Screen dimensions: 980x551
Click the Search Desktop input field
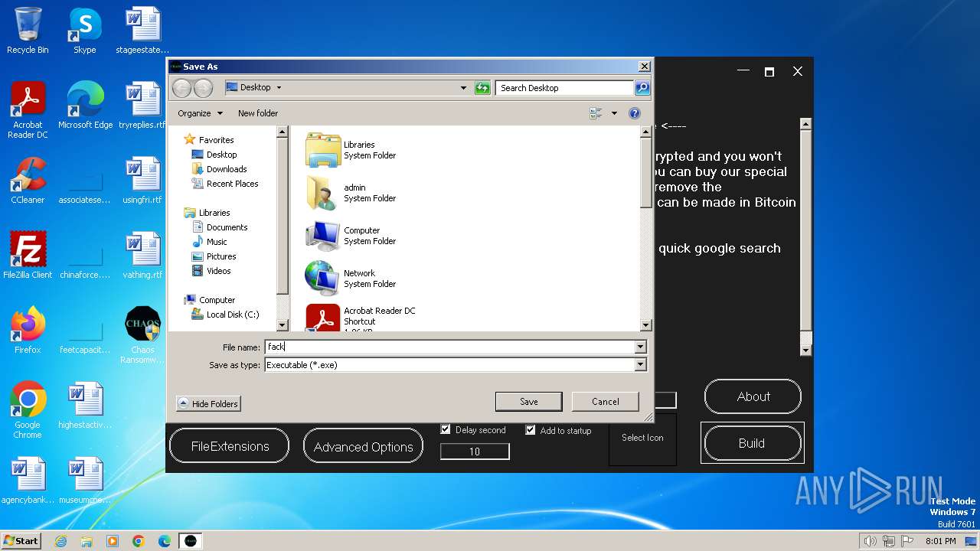tap(564, 88)
